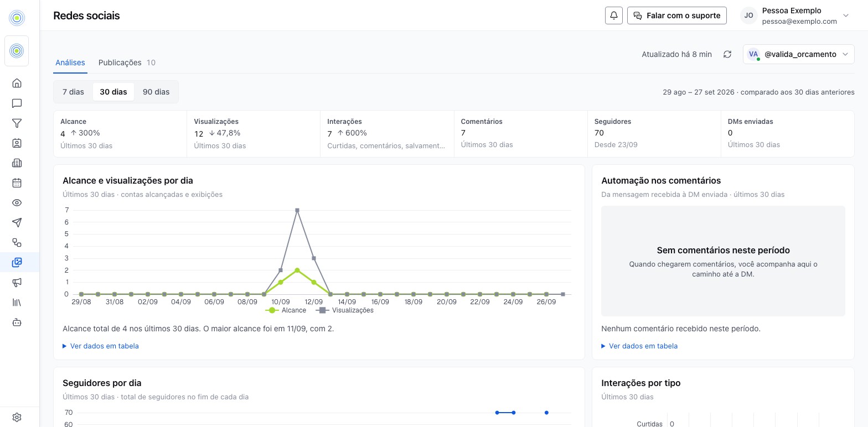This screenshot has height=427, width=868.
Task: Select the 30 dias range
Action: click(x=113, y=92)
